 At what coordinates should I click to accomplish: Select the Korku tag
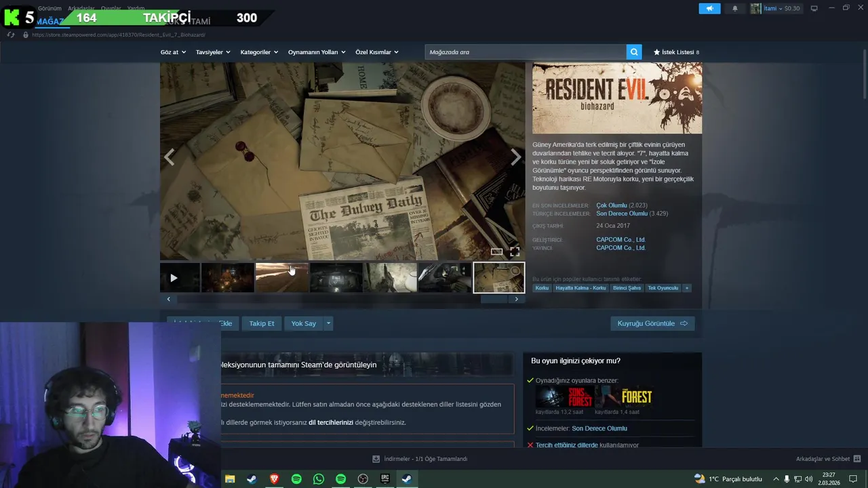pos(542,288)
